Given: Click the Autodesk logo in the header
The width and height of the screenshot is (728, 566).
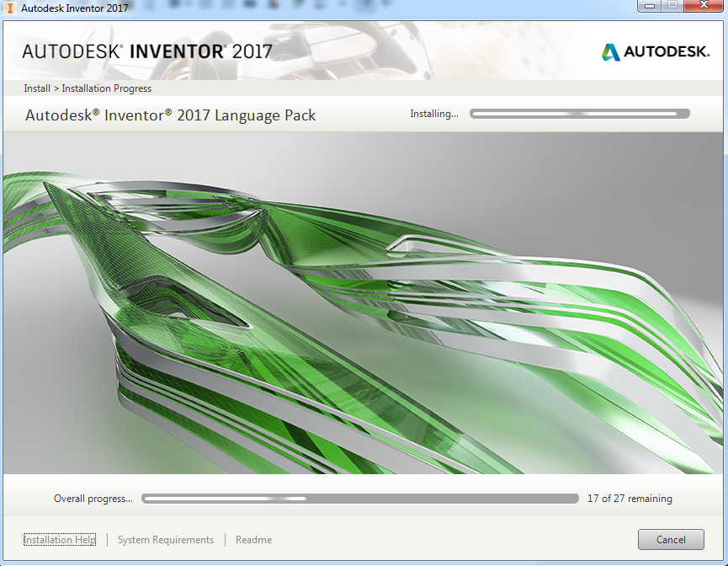Looking at the screenshot, I should click(x=656, y=51).
